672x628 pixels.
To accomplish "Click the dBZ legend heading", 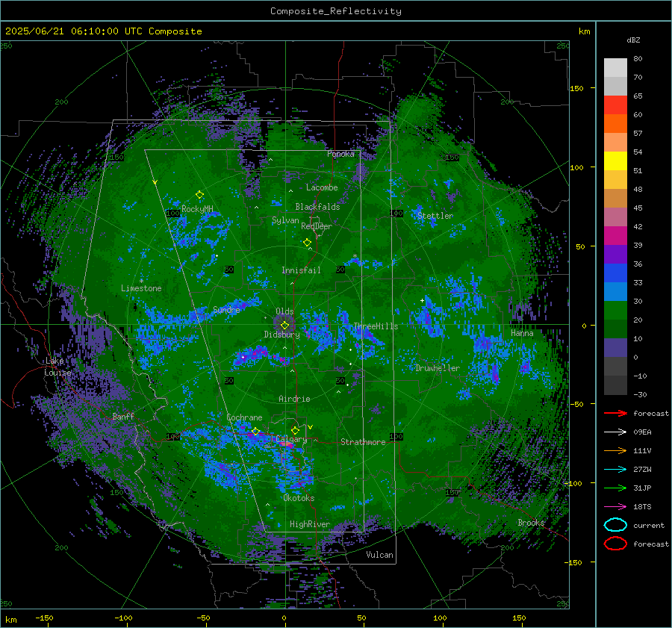I will 633,40.
